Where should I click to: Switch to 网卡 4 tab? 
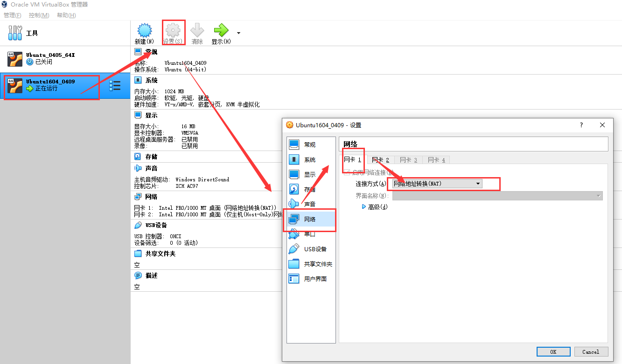pos(437,160)
